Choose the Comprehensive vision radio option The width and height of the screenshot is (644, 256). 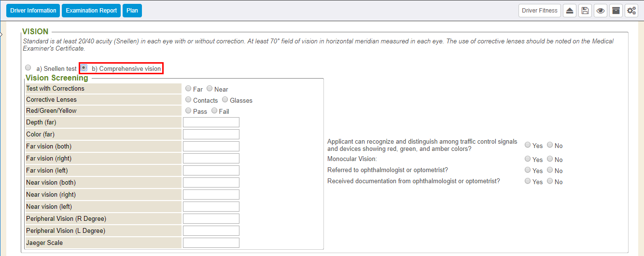[x=84, y=68]
